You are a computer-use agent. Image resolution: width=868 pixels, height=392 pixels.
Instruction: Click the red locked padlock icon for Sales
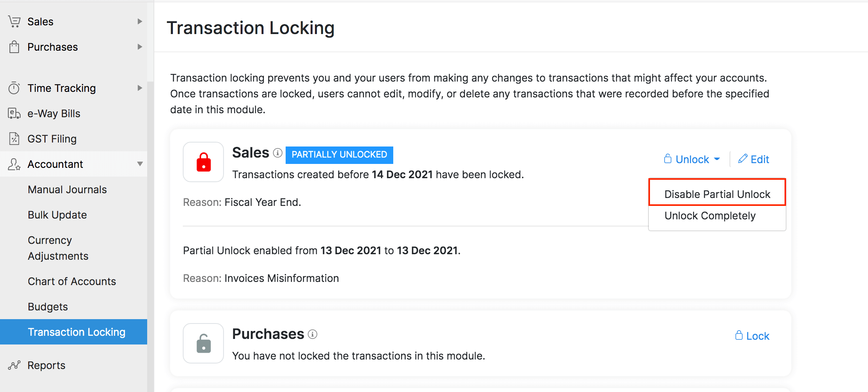click(x=203, y=162)
